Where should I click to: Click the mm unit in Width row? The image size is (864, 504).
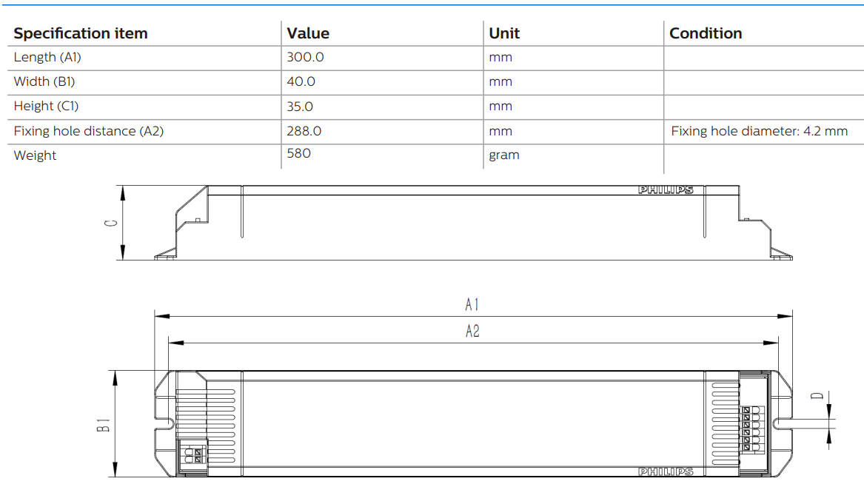pos(500,82)
